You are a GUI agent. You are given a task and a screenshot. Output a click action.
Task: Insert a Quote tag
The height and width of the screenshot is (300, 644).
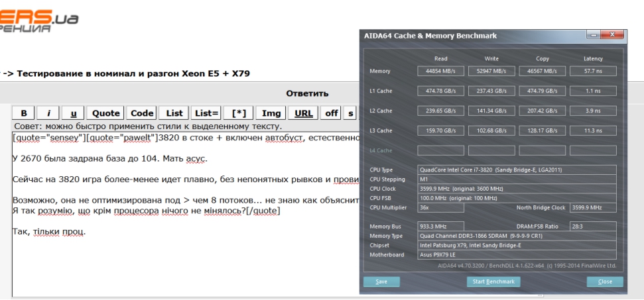(105, 113)
